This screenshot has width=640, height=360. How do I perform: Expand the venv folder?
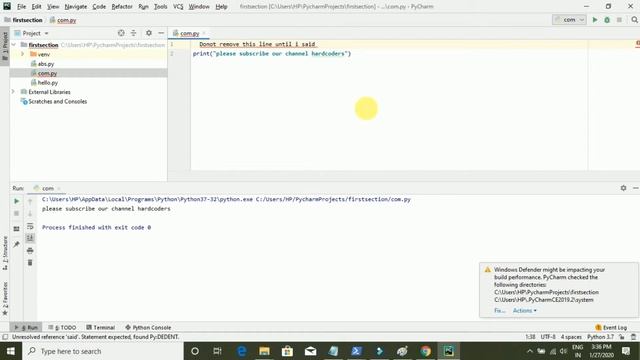click(x=22, y=54)
